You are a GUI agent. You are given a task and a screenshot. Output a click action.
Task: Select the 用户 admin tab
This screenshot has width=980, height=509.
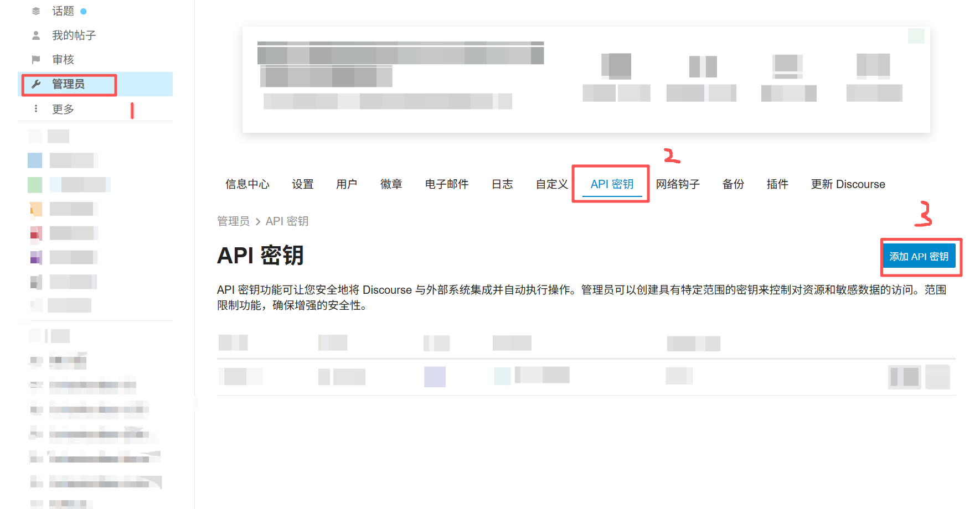[x=347, y=184]
